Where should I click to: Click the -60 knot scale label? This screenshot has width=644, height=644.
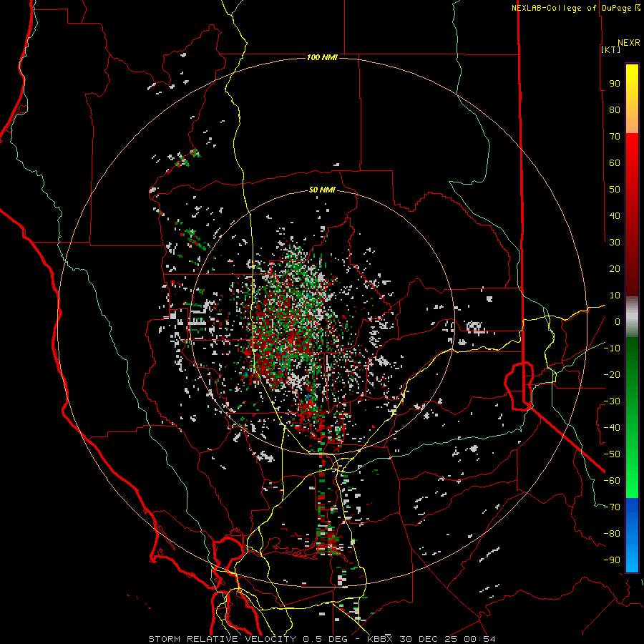tap(612, 481)
